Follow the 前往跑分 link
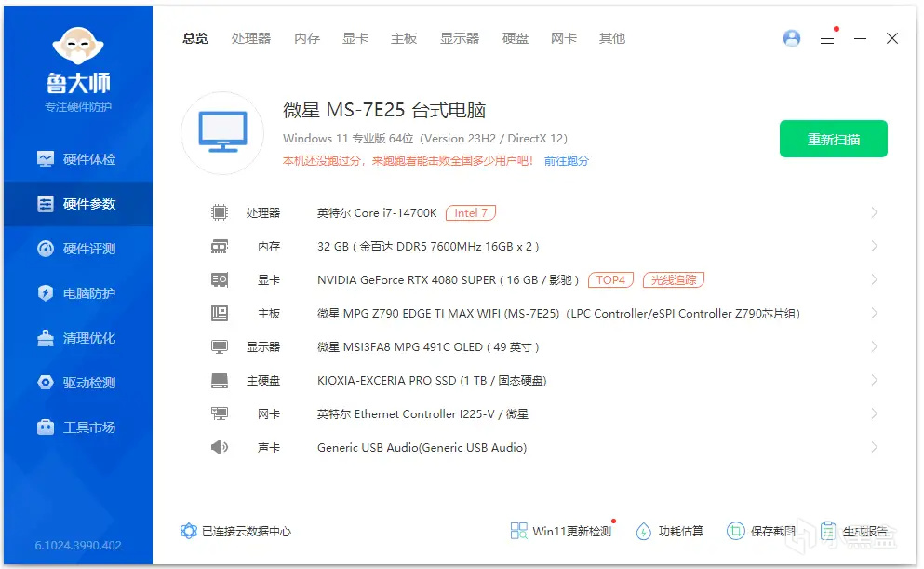 coord(567,161)
